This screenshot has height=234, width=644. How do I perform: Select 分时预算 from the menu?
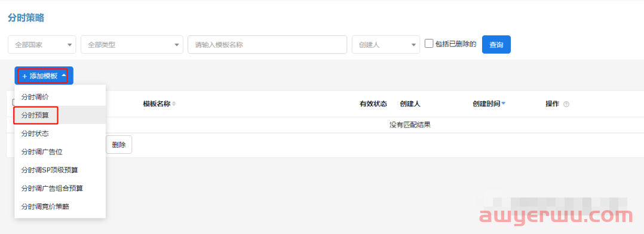[60, 115]
